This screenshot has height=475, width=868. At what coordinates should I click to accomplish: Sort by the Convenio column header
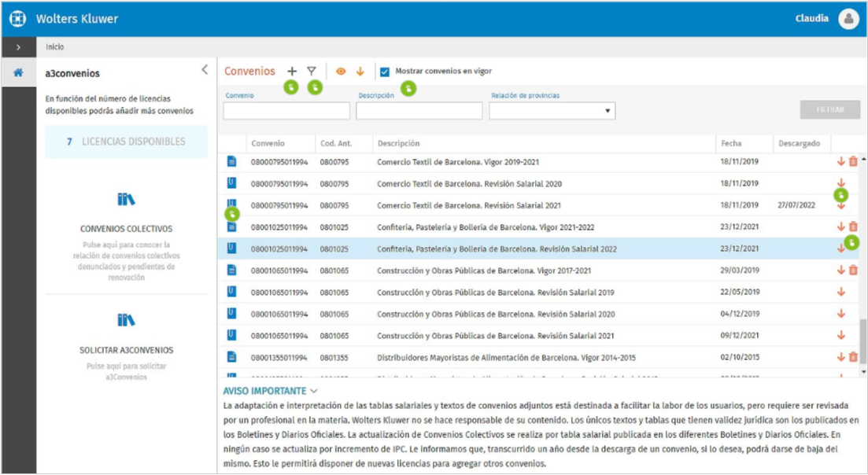click(x=268, y=143)
